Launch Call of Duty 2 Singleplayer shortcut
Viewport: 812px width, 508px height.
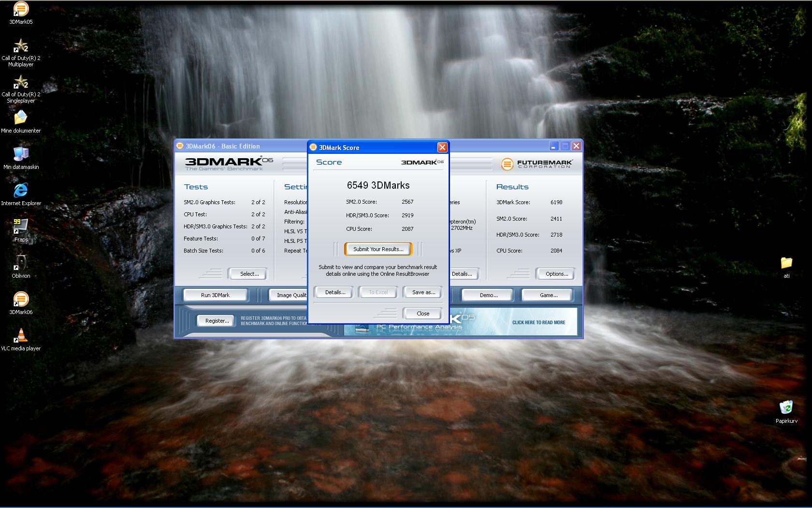21,89
